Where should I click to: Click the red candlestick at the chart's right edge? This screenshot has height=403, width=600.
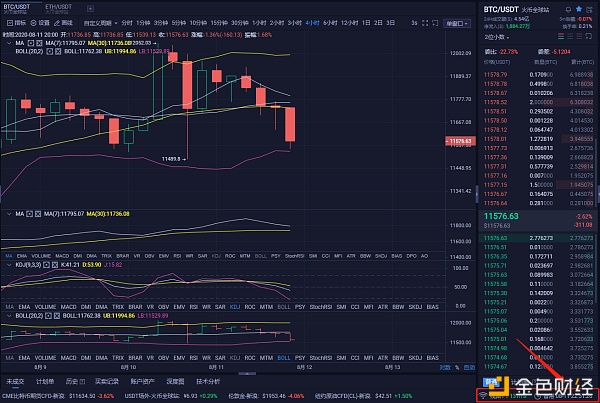[x=290, y=125]
